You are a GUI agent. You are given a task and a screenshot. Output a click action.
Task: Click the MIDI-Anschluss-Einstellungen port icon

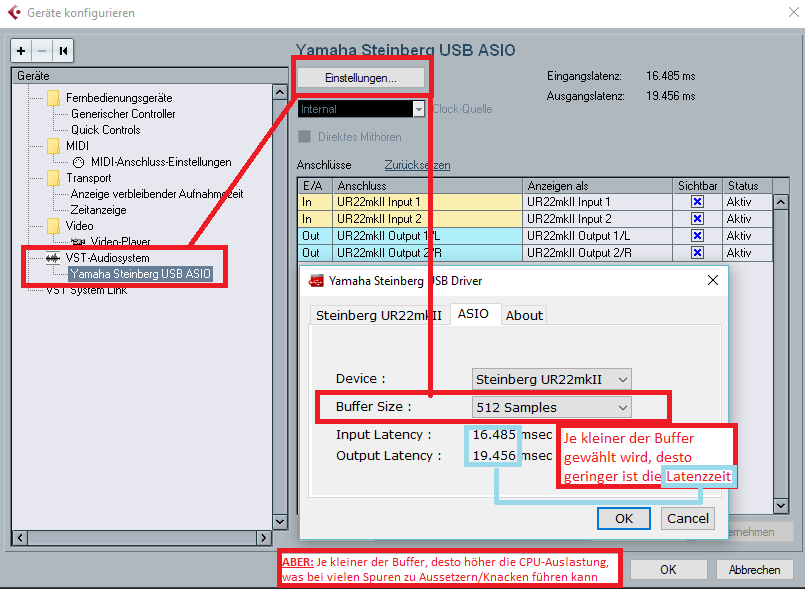(78, 162)
